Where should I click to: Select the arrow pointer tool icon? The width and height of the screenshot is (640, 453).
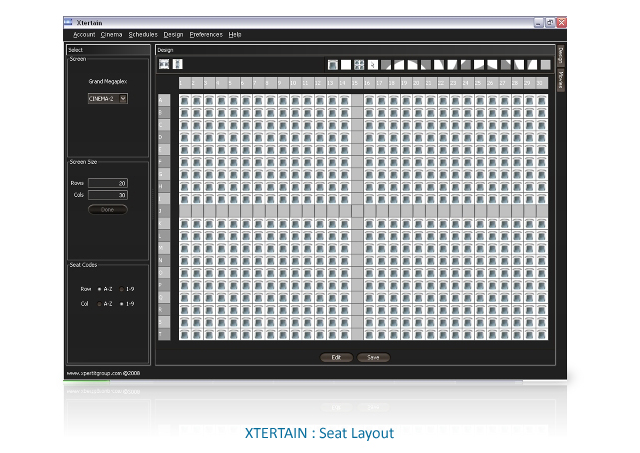tap(372, 64)
